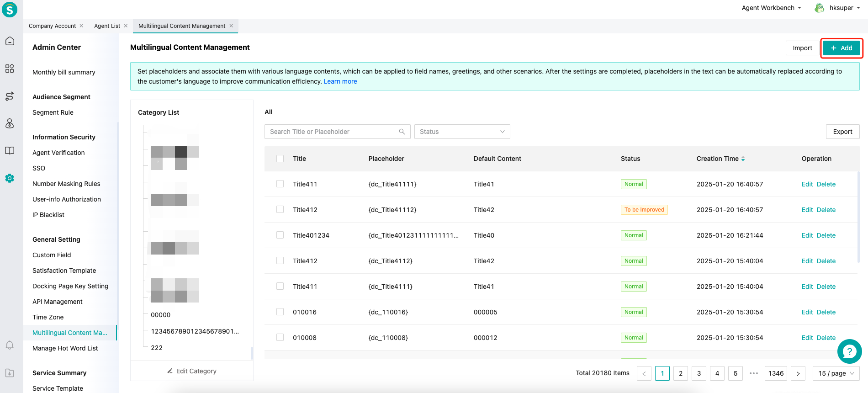The height and width of the screenshot is (393, 868).
Task: Tick the select-all checkbox in table header
Action: 280,159
